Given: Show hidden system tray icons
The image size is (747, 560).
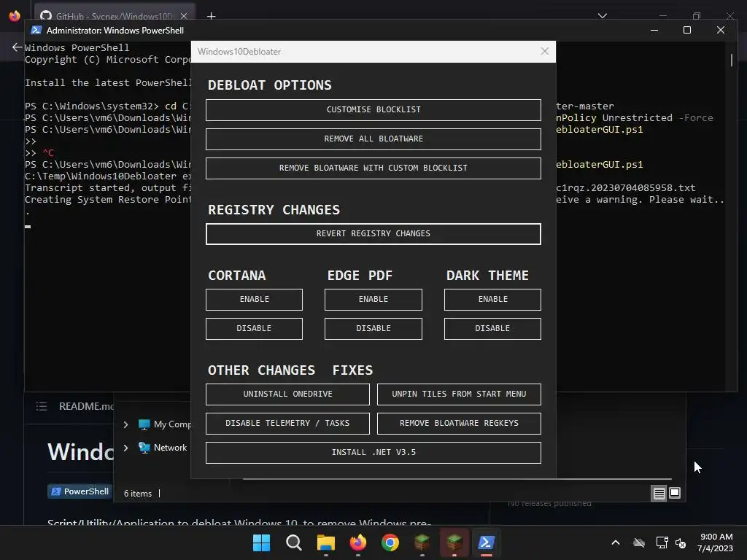Looking at the screenshot, I should (616, 542).
